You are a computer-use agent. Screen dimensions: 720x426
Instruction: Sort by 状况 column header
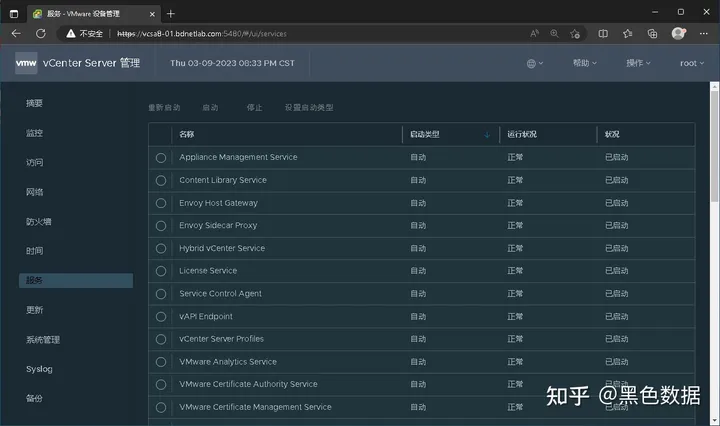click(x=612, y=135)
